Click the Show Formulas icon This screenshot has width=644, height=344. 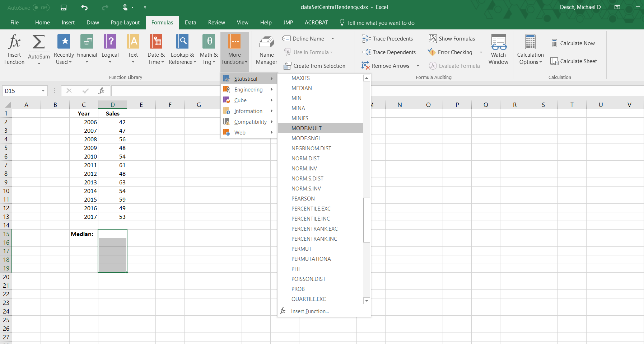pyautogui.click(x=433, y=39)
